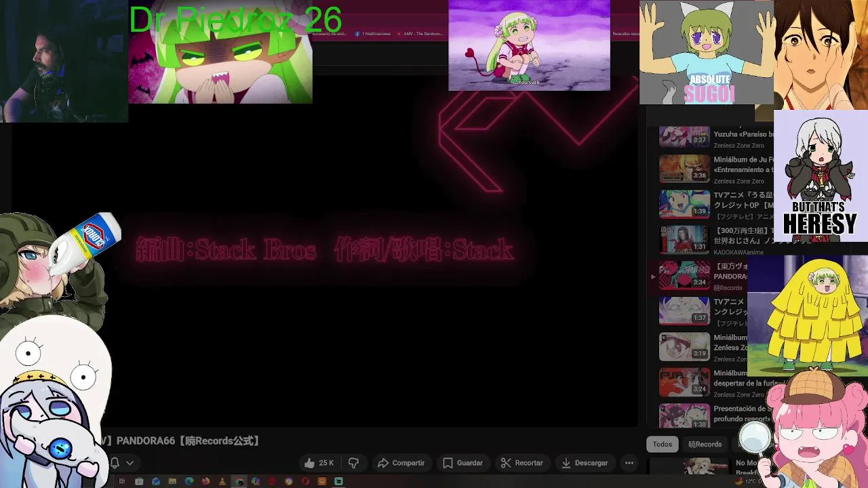The height and width of the screenshot is (488, 868).
Task: Open the Task View taskbar icon
Action: [x=122, y=481]
